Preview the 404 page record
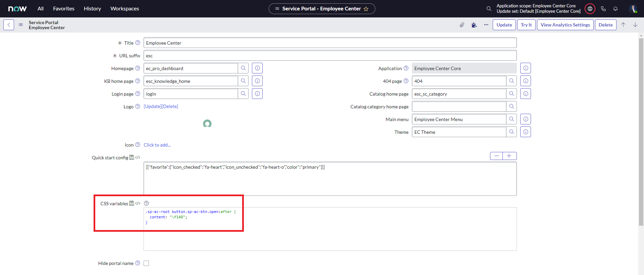Image resolution: width=644 pixels, height=275 pixels. [526, 81]
